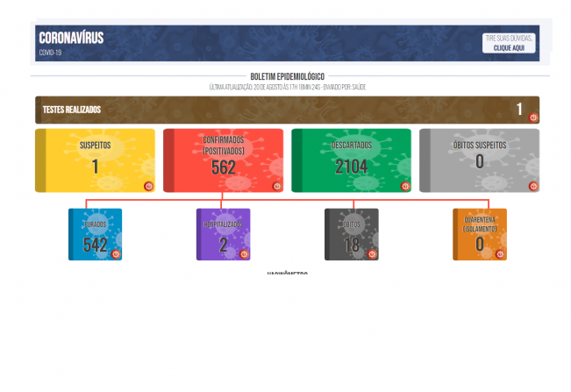Select the green Descartados card
The height and width of the screenshot is (392, 571).
point(351,160)
